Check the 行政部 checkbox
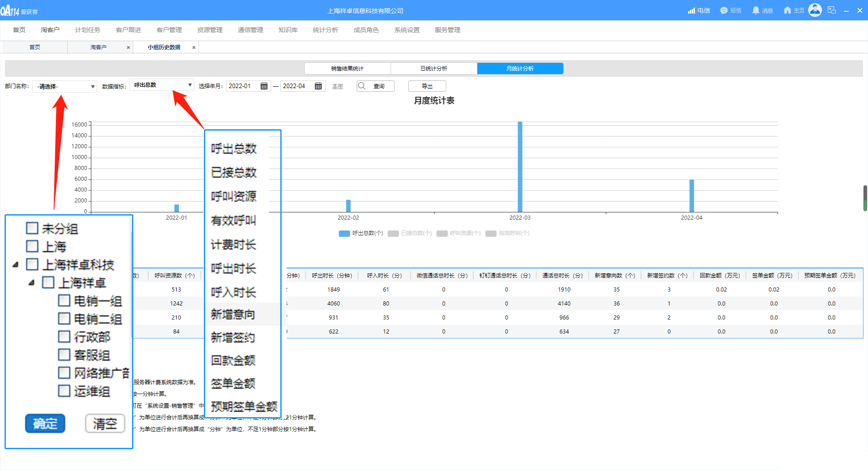Viewport: 868px width, 470px height. 64,337
